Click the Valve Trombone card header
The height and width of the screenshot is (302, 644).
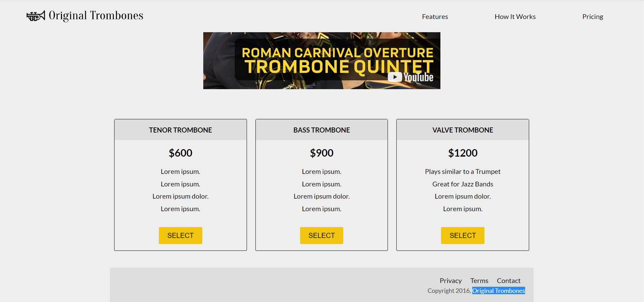(x=462, y=129)
